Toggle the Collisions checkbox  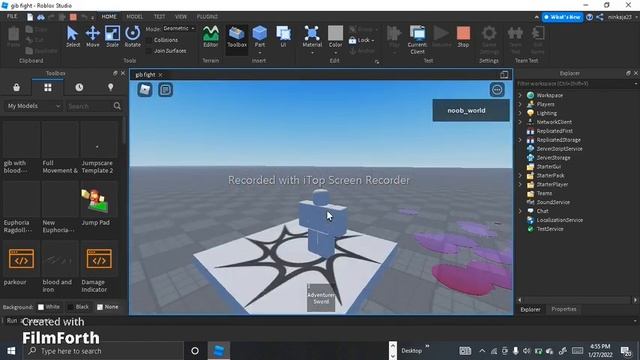click(x=149, y=40)
